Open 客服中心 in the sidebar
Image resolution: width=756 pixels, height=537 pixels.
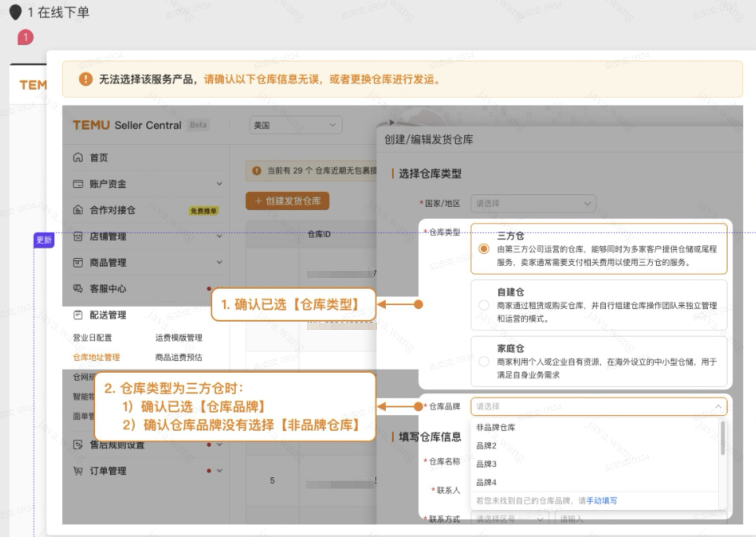coord(108,289)
